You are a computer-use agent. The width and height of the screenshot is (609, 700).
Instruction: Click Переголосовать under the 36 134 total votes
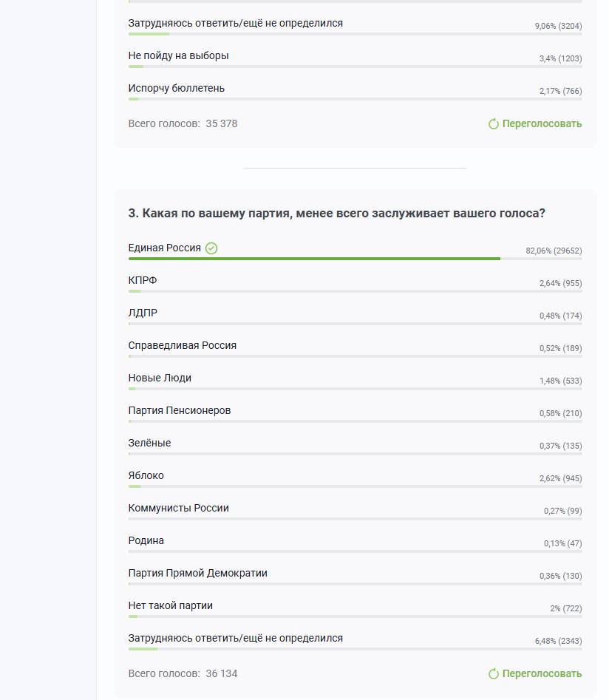point(535,673)
